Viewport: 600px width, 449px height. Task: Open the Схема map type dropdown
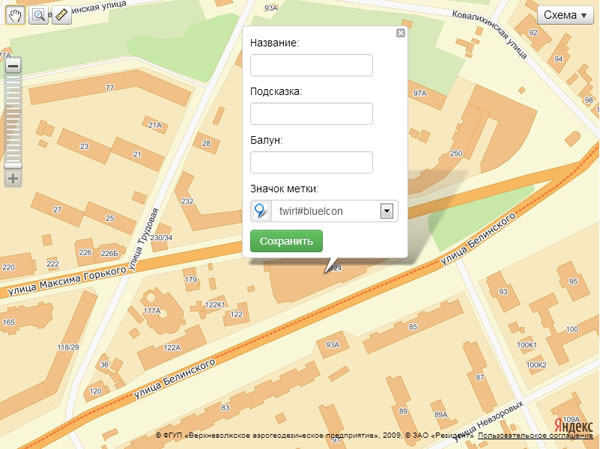564,15
